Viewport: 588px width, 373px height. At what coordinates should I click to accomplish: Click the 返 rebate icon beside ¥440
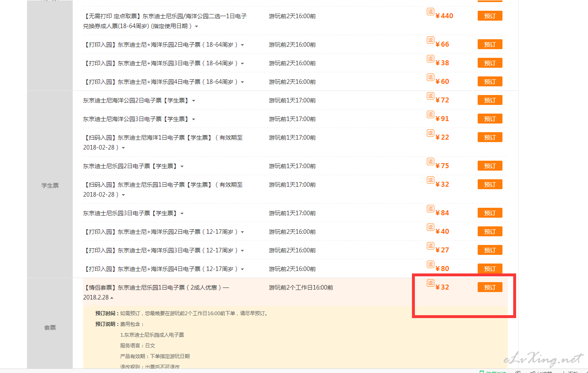pyautogui.click(x=431, y=12)
